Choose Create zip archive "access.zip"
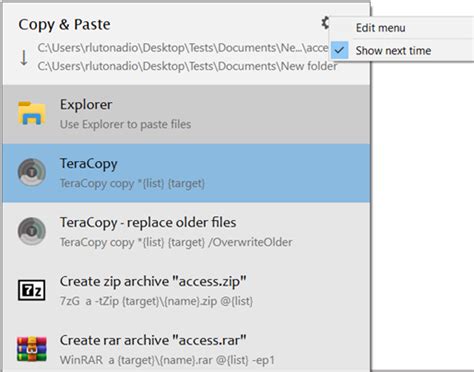 coord(186,291)
